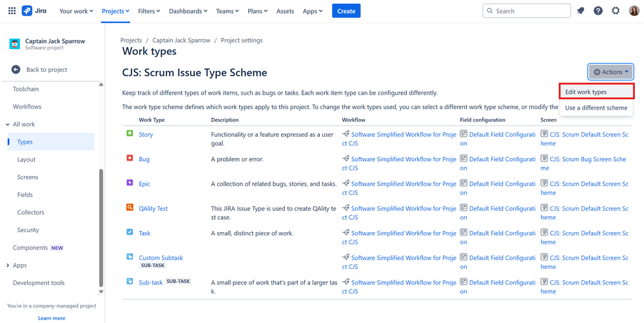This screenshot has height=323, width=644.
Task: Click the sidebar scroll up arrow
Action: [101, 84]
